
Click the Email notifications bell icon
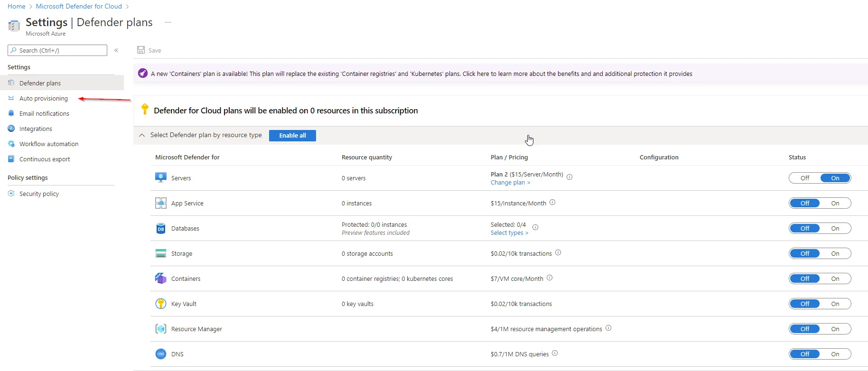pyautogui.click(x=11, y=113)
